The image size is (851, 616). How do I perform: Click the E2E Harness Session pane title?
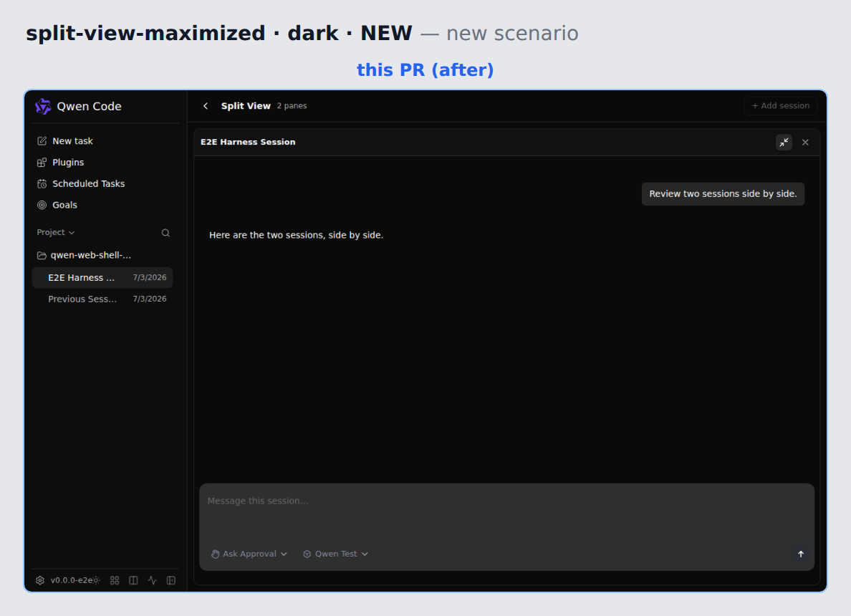(248, 143)
